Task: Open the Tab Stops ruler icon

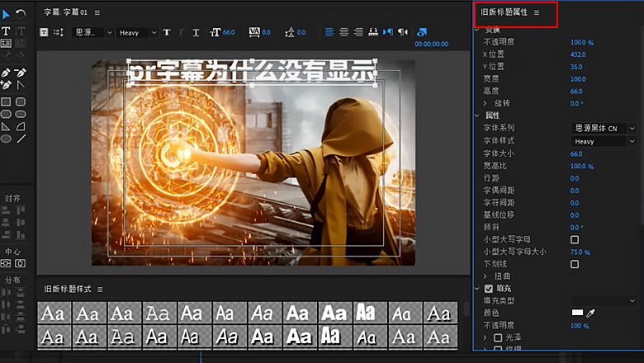Action: click(373, 32)
